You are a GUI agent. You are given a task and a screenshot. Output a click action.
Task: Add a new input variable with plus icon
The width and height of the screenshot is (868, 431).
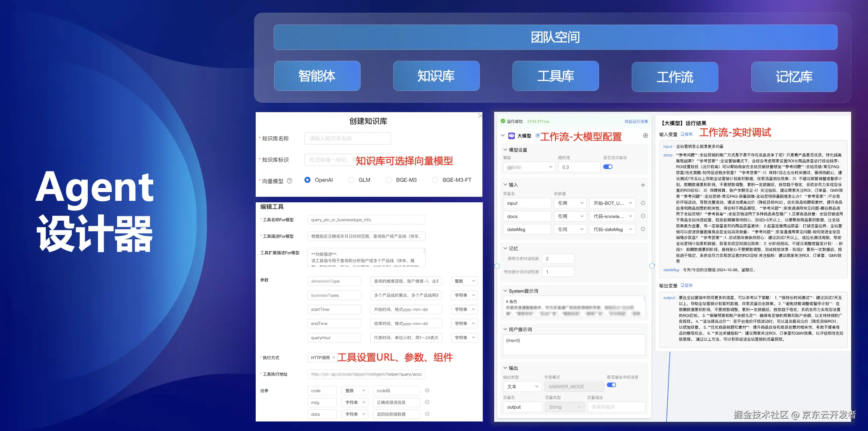click(643, 185)
